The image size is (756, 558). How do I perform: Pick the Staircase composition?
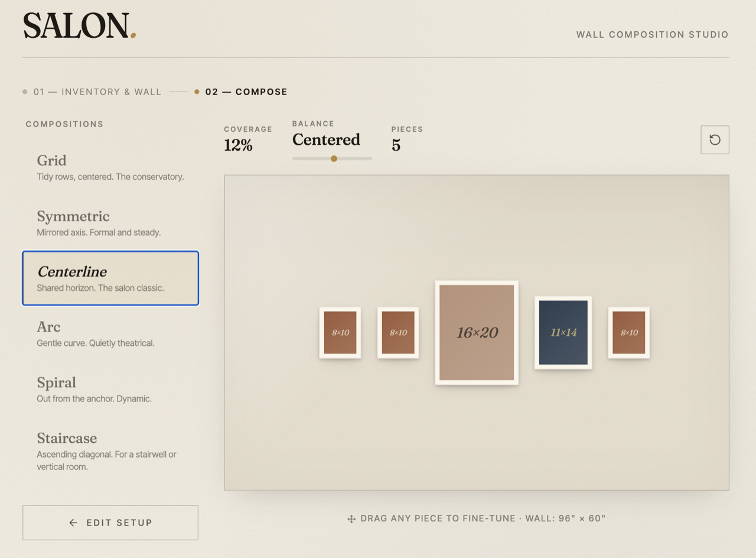tap(110, 451)
